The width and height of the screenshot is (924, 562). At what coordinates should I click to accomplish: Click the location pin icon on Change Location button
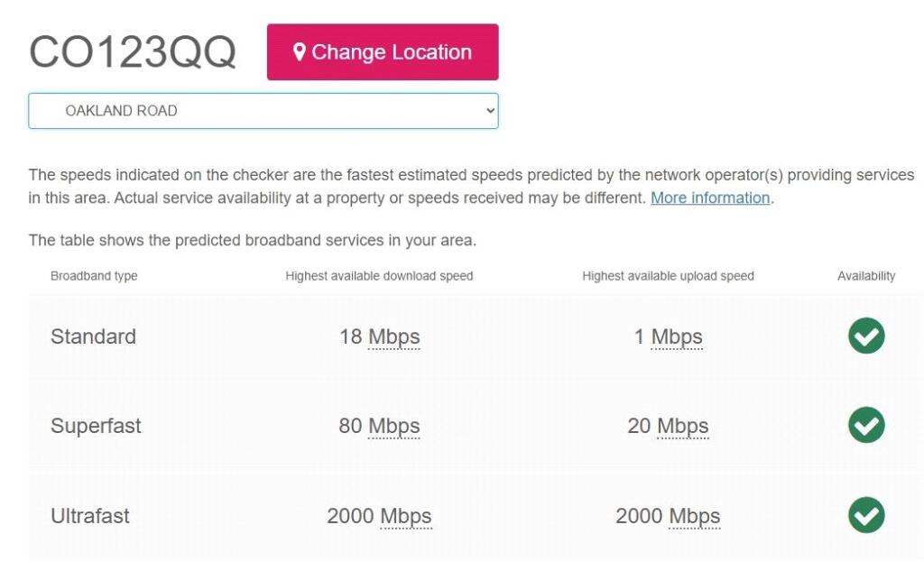coord(300,51)
